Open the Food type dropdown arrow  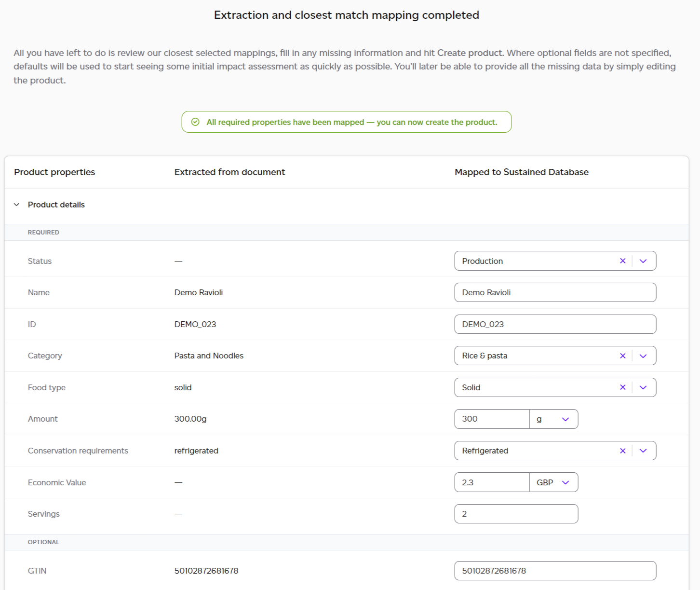643,387
